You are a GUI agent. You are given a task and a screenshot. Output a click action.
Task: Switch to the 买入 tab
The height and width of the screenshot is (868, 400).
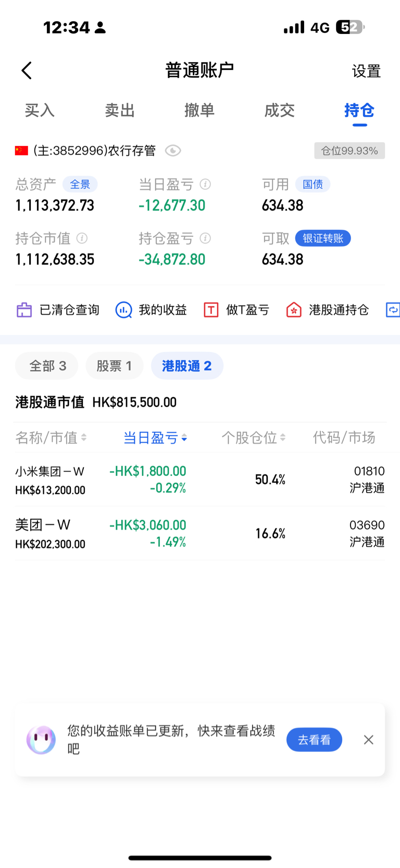coord(40,111)
